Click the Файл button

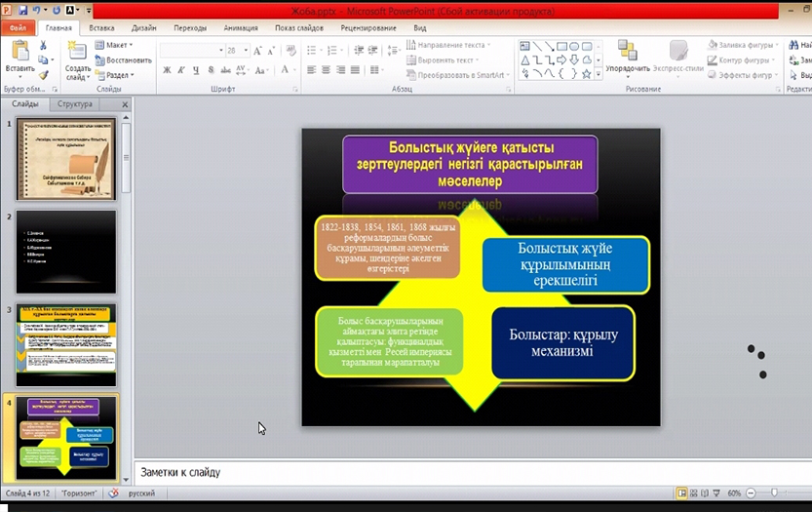point(18,28)
